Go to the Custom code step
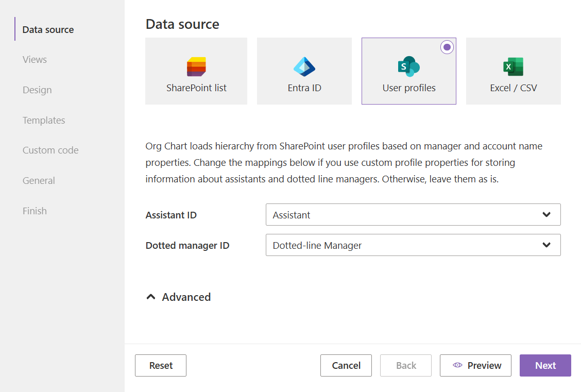Image resolution: width=581 pixels, height=392 pixels. (50, 150)
